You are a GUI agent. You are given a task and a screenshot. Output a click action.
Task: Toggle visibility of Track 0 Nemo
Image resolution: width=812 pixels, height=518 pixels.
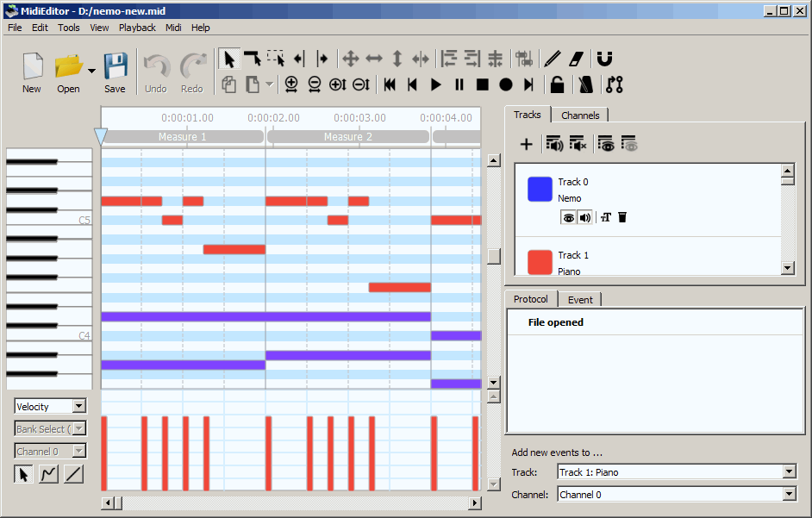(569, 217)
